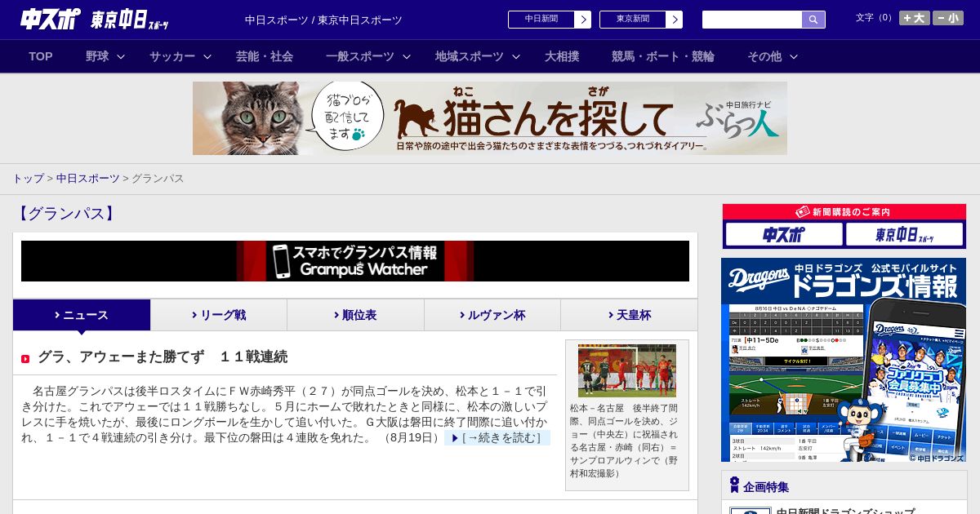Select the ニュース tab
This screenshot has width=980, height=514.
tap(82, 315)
